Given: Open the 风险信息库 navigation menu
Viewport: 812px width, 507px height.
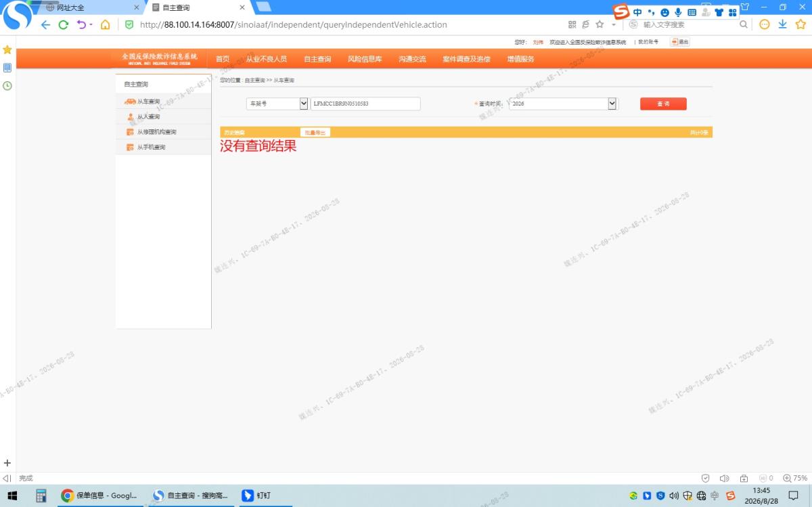Looking at the screenshot, I should tap(365, 59).
